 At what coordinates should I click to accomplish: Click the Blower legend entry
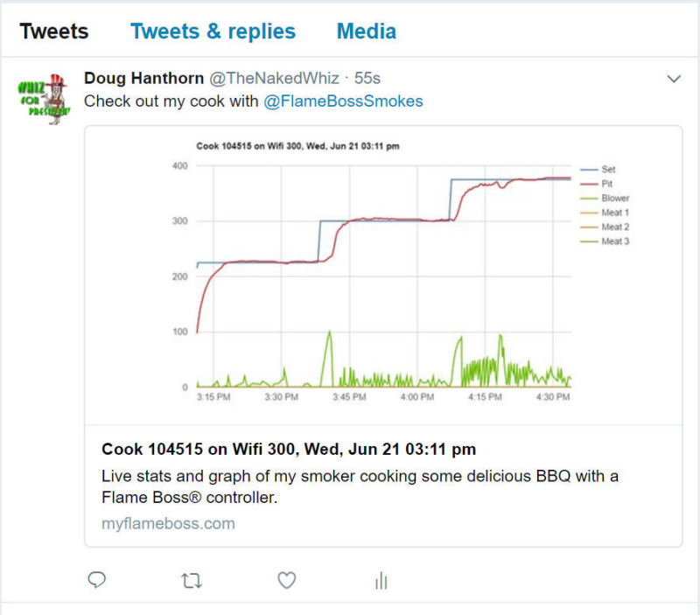coord(614,199)
